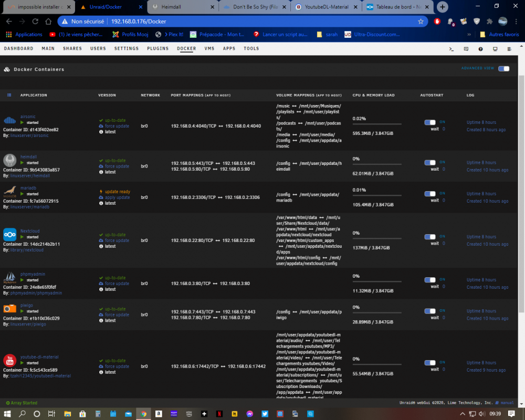Toggle autostart for mariadb
The width and height of the screenshot is (525, 420).
click(x=430, y=194)
